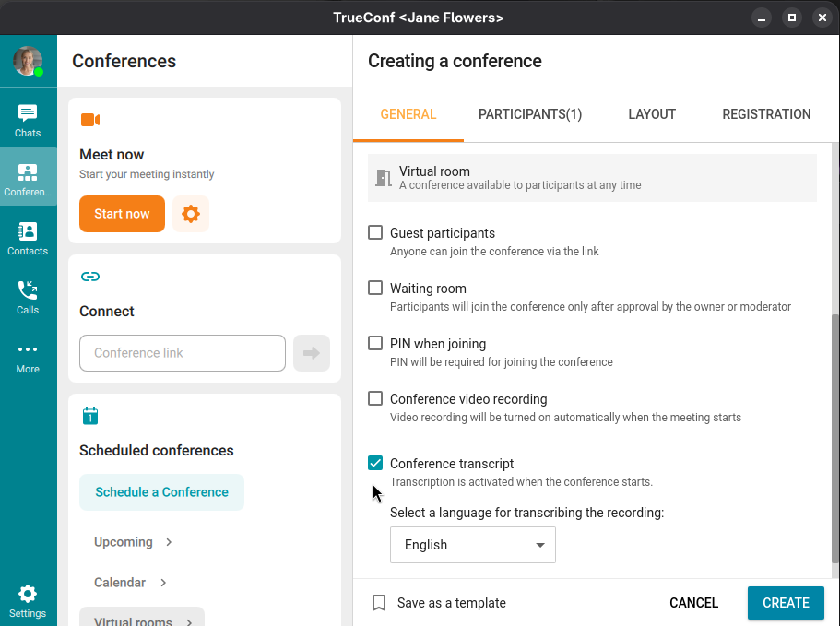The image size is (840, 626).
Task: Click the 'Start your meeting instantly' text
Action: 147,174
